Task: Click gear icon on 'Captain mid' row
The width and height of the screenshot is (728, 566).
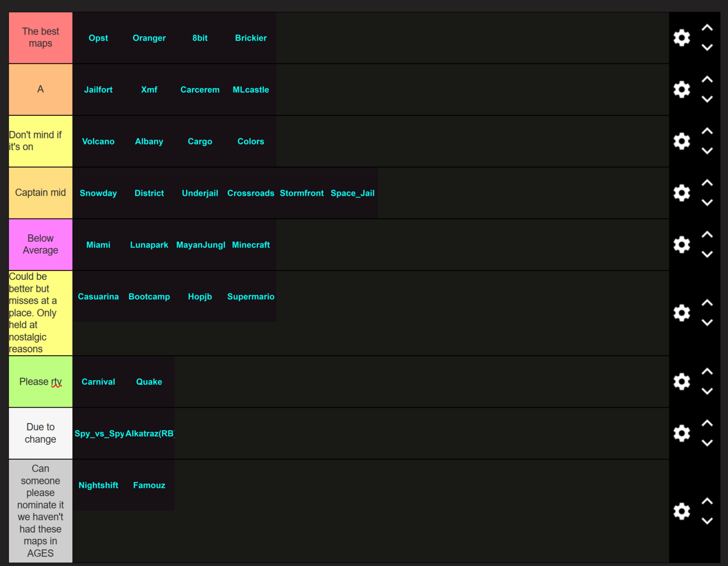Action: (x=681, y=193)
